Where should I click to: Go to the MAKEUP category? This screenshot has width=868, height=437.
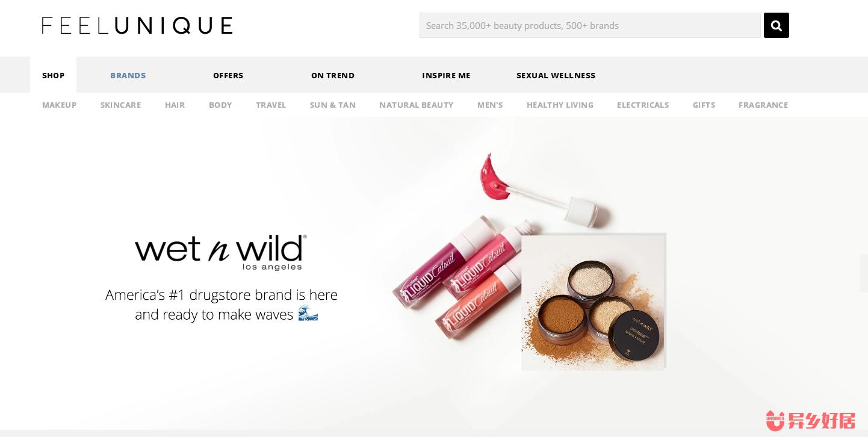coord(59,105)
